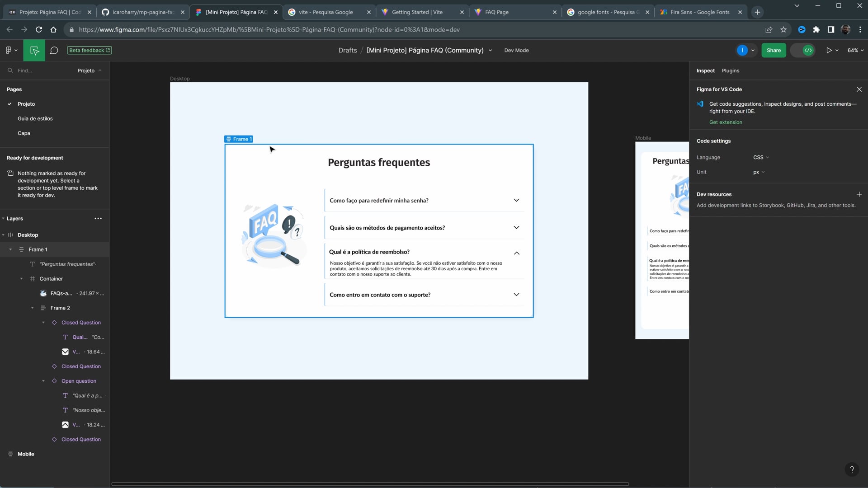The image size is (868, 488).
Task: Select the Comment tool
Action: [54, 50]
